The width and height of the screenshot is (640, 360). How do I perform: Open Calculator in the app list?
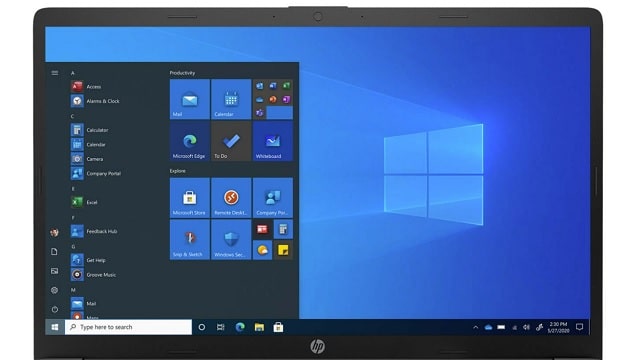[90, 130]
